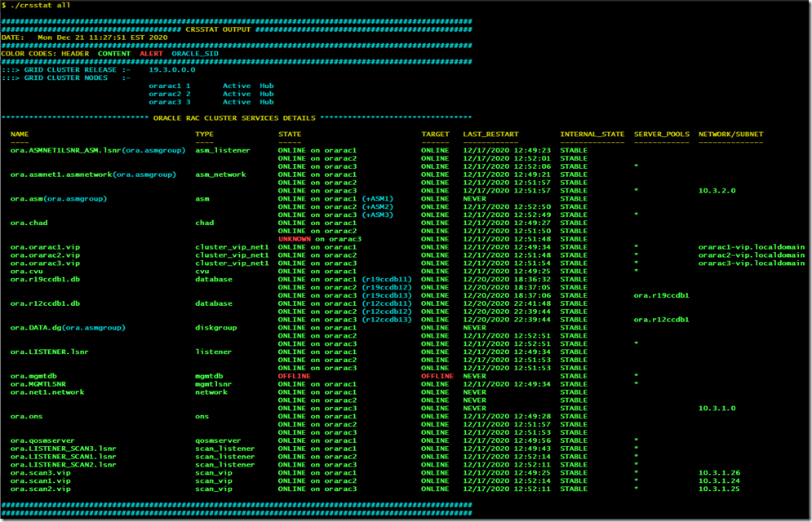812x522 pixels.
Task: Click instance label '(+ASM2)'
Action: click(x=377, y=207)
